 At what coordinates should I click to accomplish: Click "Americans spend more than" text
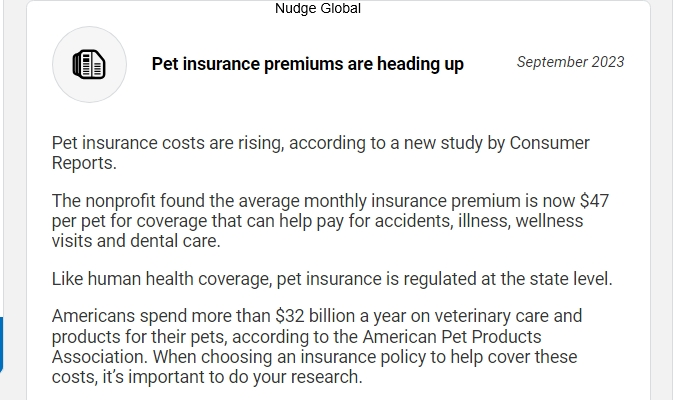pos(161,316)
